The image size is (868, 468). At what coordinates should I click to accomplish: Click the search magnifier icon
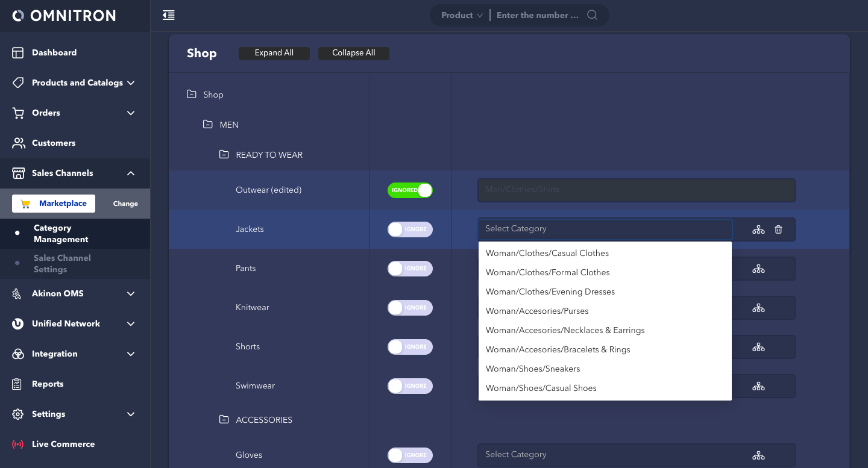pos(592,15)
